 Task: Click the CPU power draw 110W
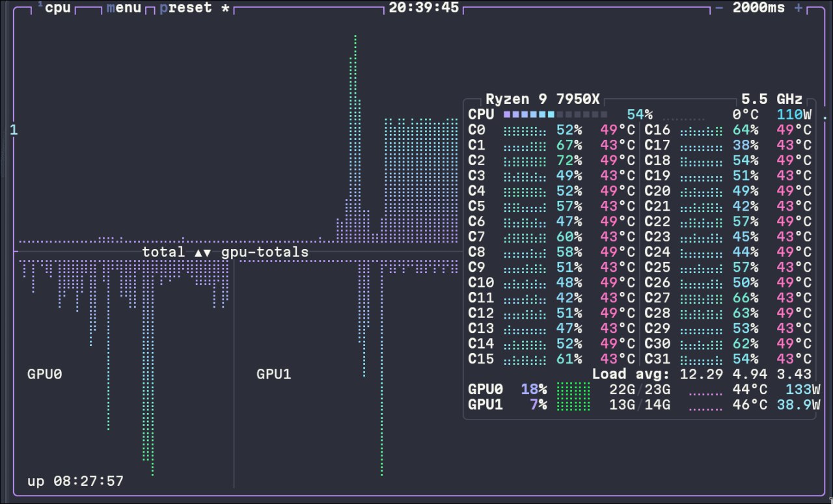pyautogui.click(x=794, y=115)
